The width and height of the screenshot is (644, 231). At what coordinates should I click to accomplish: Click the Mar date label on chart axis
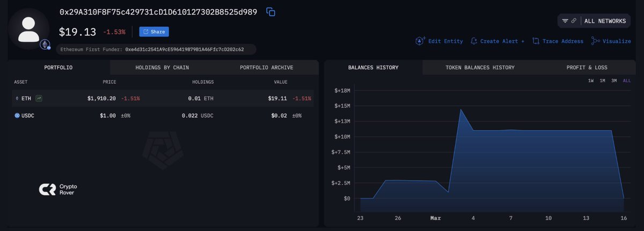click(x=435, y=218)
